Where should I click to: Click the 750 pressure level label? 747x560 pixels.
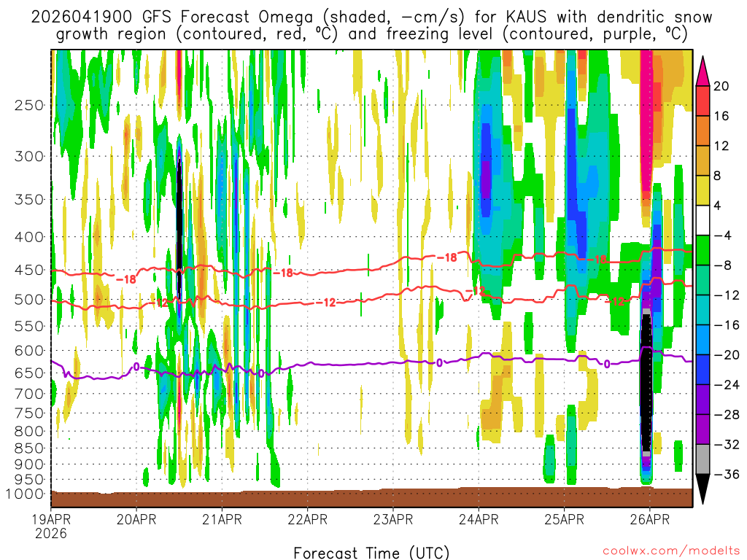pyautogui.click(x=29, y=413)
